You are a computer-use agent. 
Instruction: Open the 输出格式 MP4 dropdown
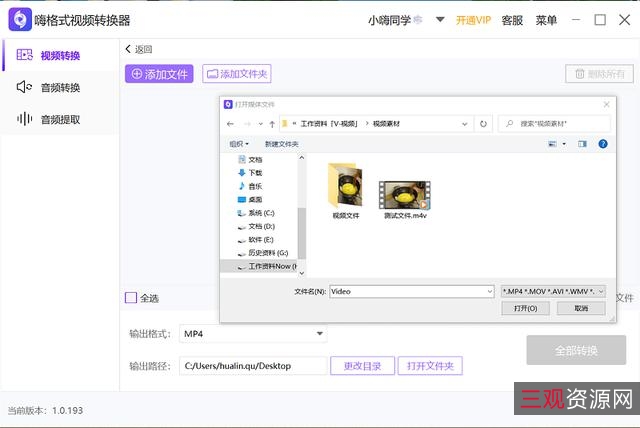253,334
